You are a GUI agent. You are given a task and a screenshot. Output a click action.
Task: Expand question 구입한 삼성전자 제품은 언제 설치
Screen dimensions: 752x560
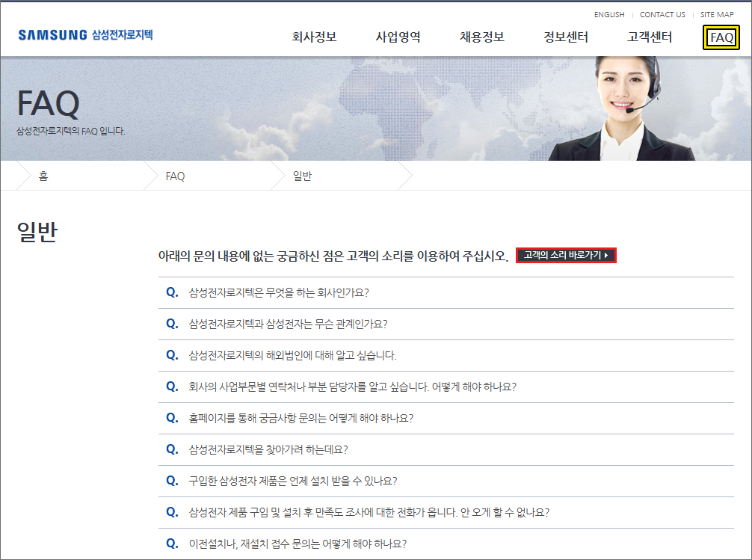446,481
